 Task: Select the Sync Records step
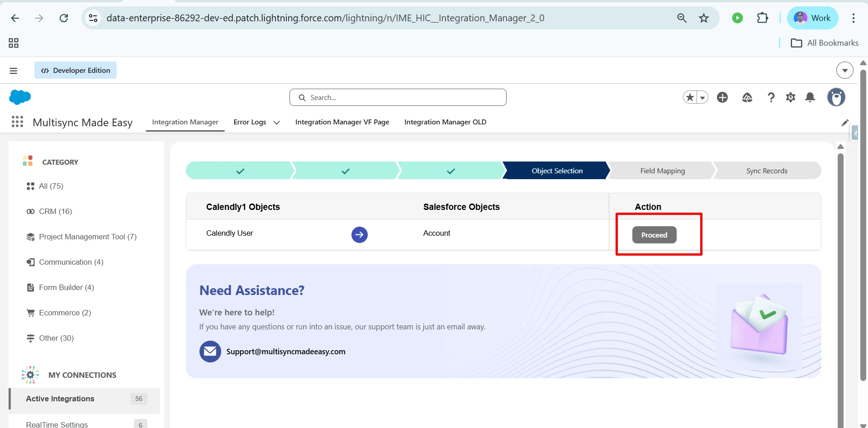tap(767, 171)
